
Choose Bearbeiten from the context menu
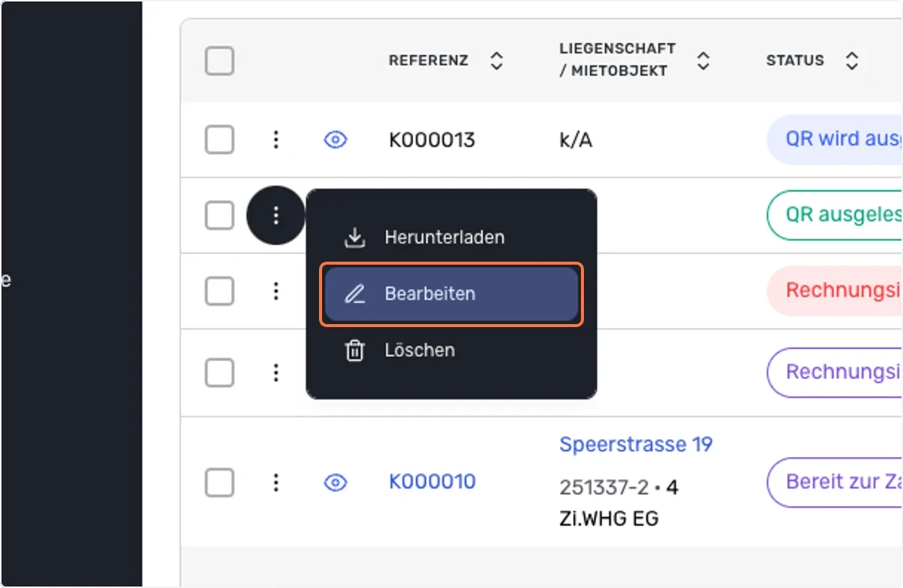click(x=451, y=294)
